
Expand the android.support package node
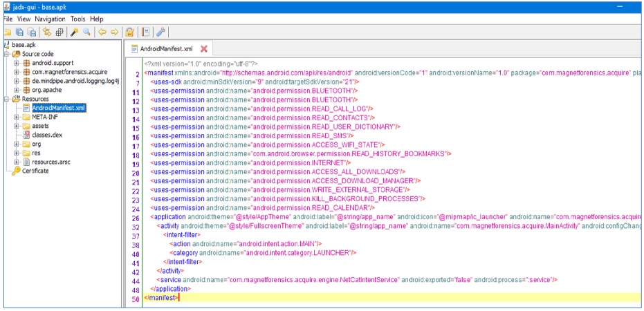(17, 63)
